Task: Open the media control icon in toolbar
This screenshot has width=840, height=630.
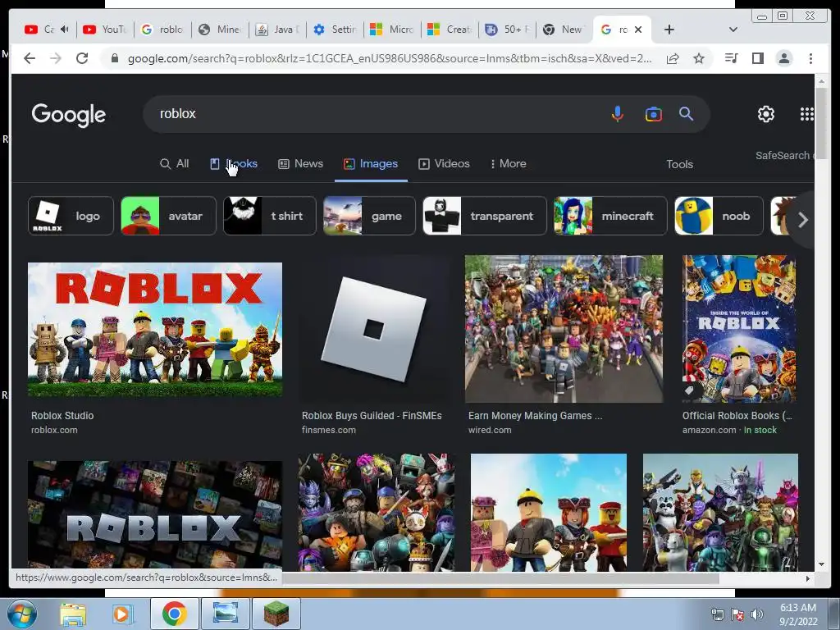Action: pyautogui.click(x=731, y=58)
